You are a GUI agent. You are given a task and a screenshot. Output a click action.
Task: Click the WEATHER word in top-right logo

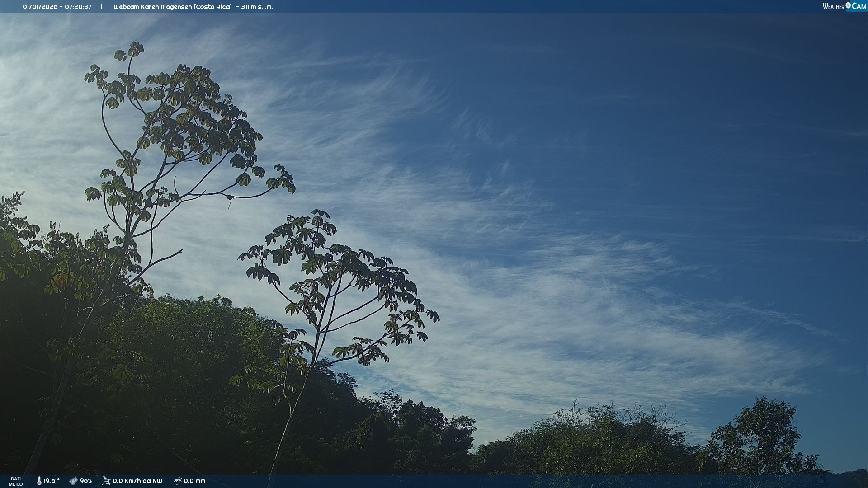click(x=833, y=6)
